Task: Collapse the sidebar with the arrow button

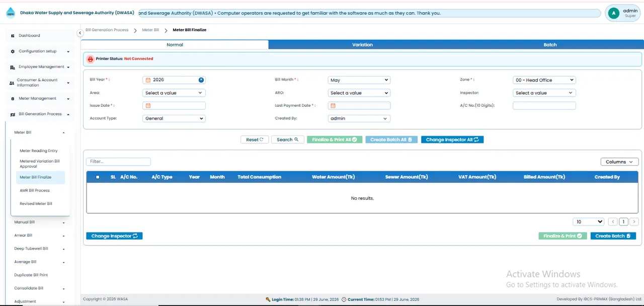Action: [80, 33]
